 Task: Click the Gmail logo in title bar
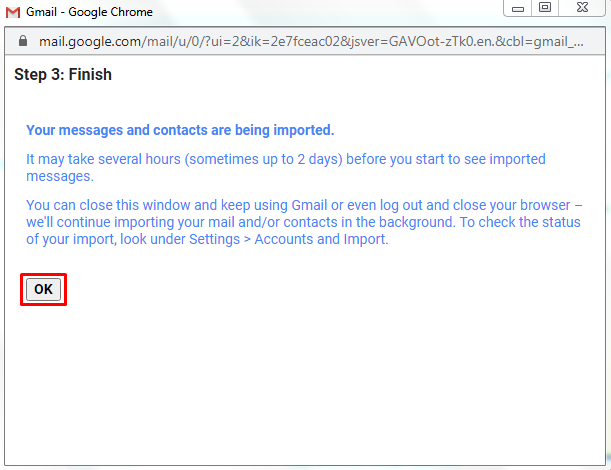tap(13, 12)
